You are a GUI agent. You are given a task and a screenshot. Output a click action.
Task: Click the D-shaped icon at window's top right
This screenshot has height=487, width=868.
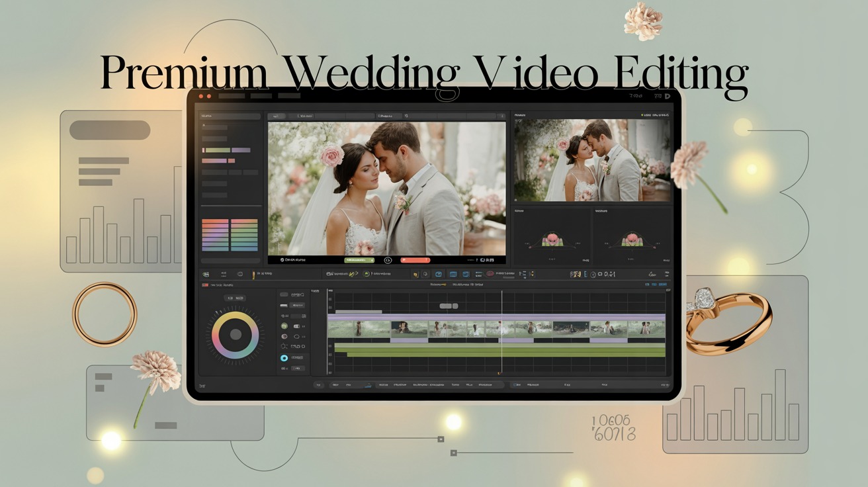(x=668, y=96)
